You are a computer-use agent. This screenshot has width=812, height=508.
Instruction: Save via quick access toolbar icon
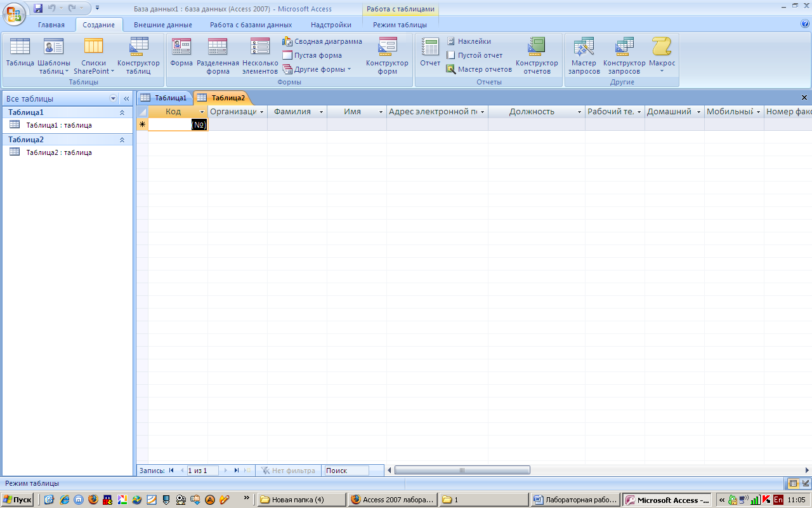pyautogui.click(x=38, y=9)
